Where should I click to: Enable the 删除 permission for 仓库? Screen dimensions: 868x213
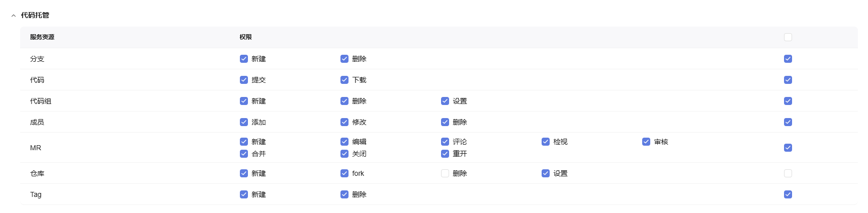(x=445, y=173)
